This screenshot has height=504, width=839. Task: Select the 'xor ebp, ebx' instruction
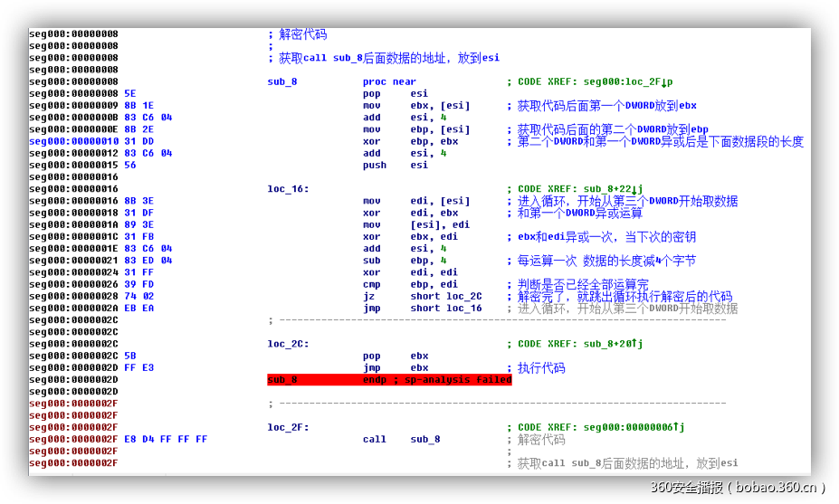coord(410,141)
